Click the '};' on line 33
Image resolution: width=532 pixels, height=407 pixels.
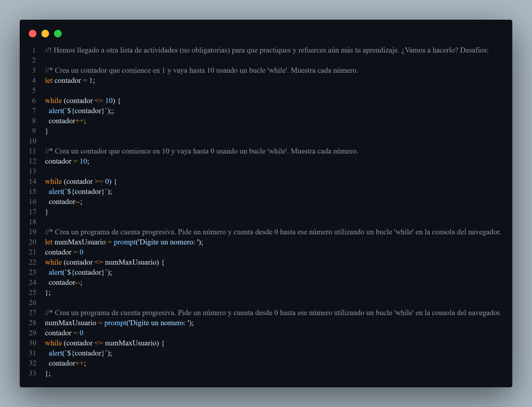(x=48, y=373)
